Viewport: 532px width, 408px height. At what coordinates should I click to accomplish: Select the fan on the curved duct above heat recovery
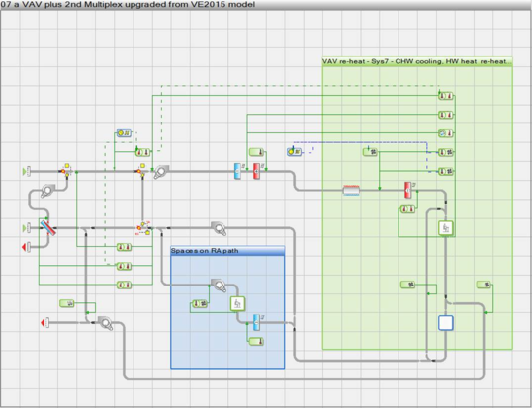pos(47,191)
